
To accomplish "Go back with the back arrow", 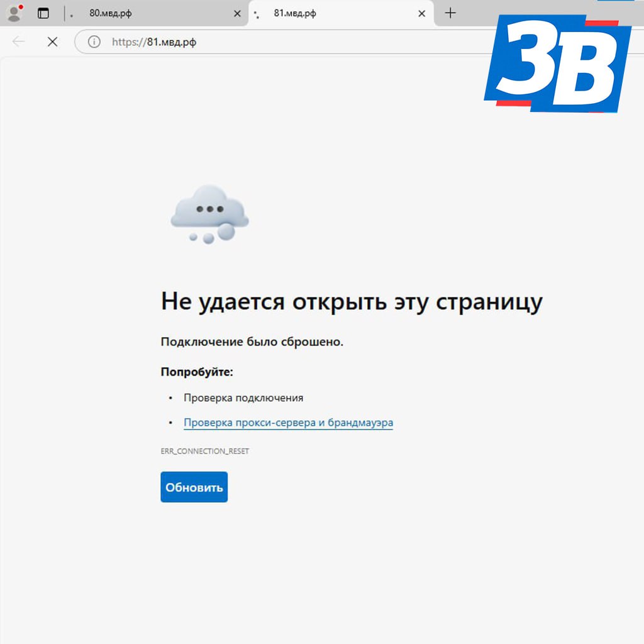I will [18, 42].
